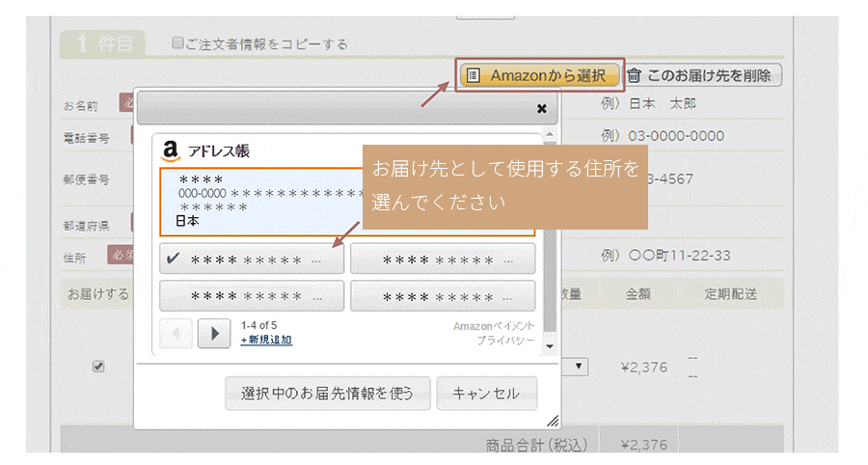Viewport: 868px width, 465px height.
Task: Tick the 'ご注文者情報をコピーする' checkbox
Action: [x=177, y=42]
